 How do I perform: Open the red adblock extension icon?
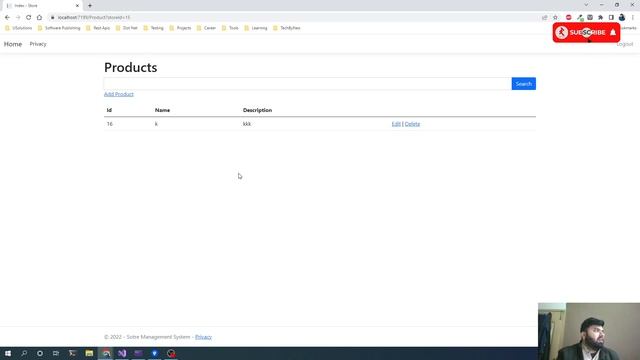pyautogui.click(x=569, y=18)
